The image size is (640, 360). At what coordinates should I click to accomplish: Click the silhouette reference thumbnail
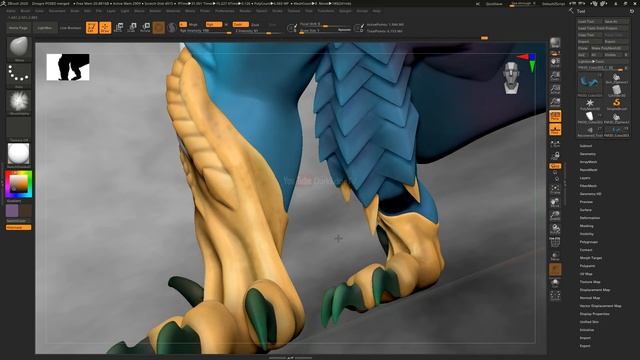(x=68, y=67)
